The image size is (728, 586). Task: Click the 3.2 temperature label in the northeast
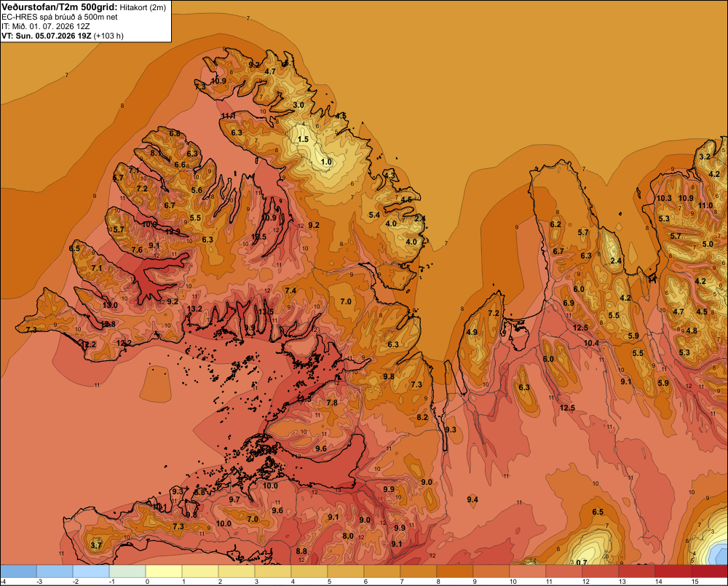coord(704,157)
